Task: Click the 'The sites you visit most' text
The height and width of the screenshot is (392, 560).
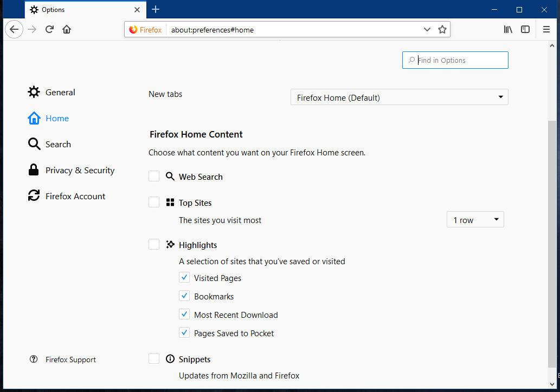Action: coord(220,220)
